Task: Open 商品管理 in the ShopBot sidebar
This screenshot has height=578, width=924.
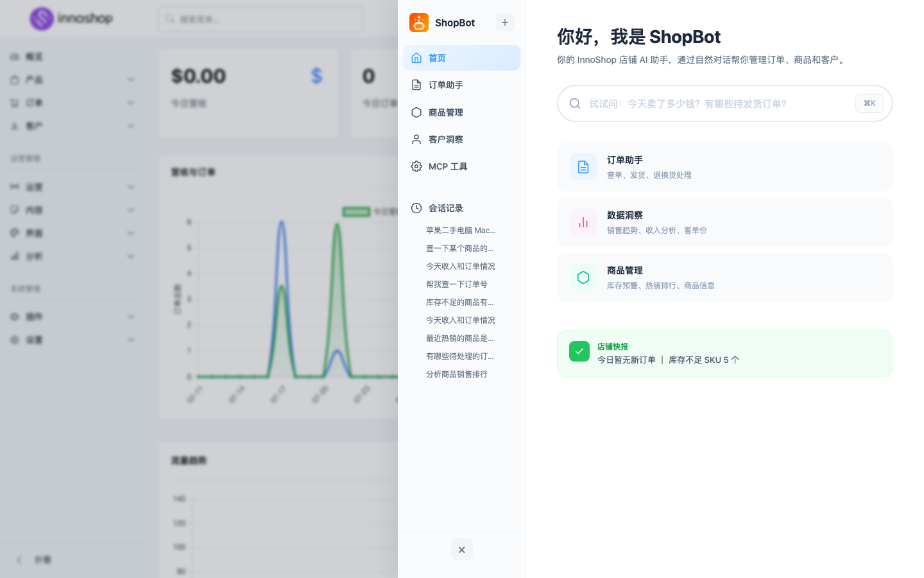Action: [x=461, y=112]
